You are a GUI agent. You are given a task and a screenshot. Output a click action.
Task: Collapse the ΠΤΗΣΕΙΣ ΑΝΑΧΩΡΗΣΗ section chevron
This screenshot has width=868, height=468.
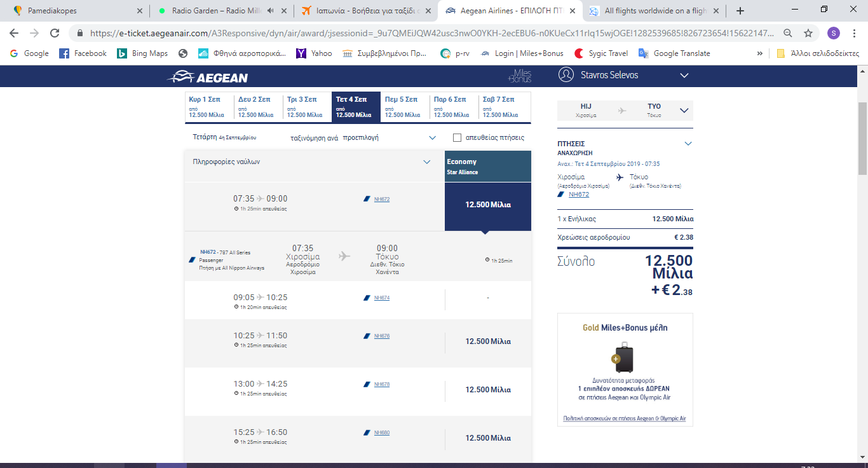click(x=688, y=144)
